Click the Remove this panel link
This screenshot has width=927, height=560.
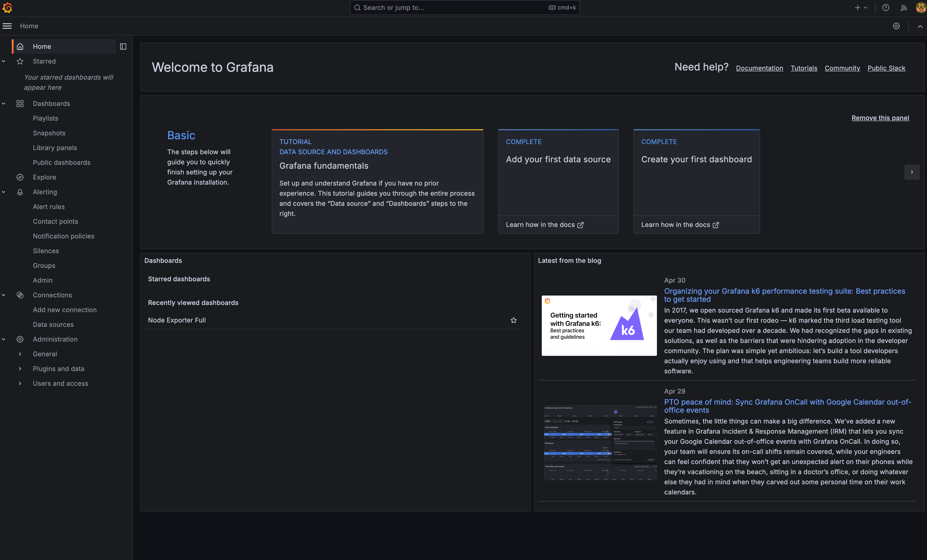[880, 118]
